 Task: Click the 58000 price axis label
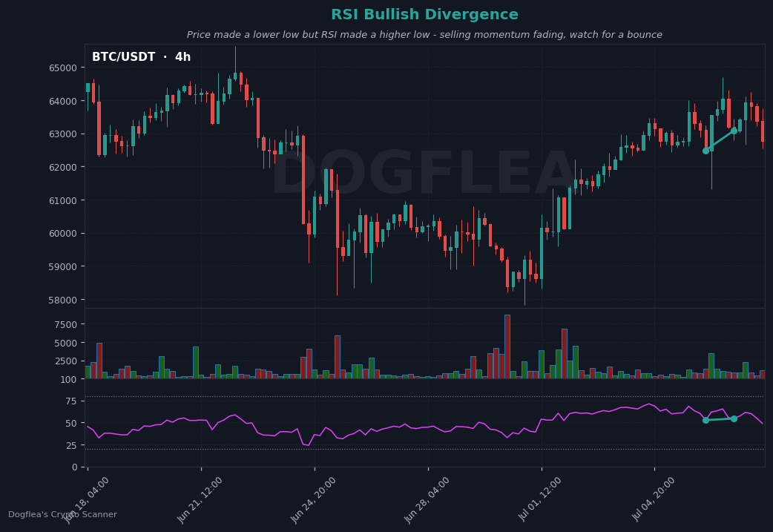tap(63, 301)
